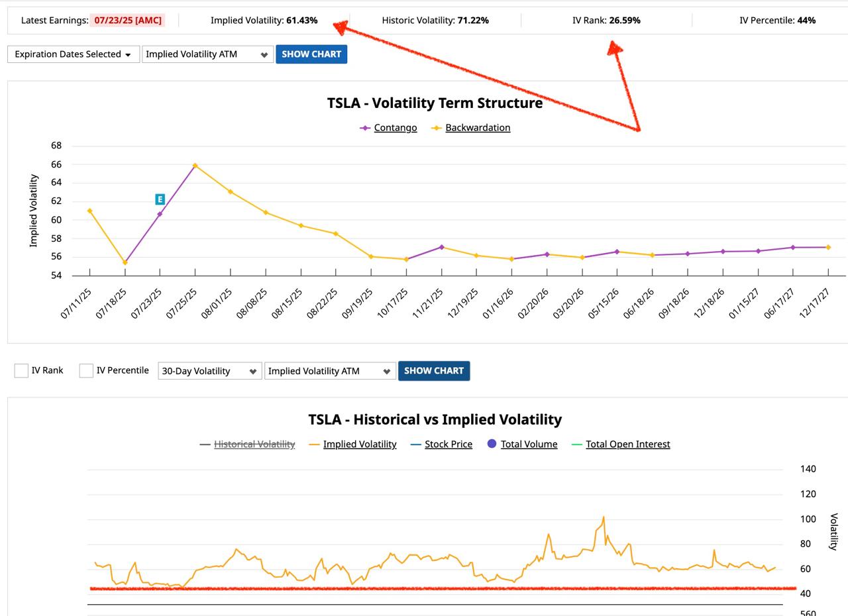
Task: Toggle Backwardation legend marker in term structure
Action: [437, 128]
